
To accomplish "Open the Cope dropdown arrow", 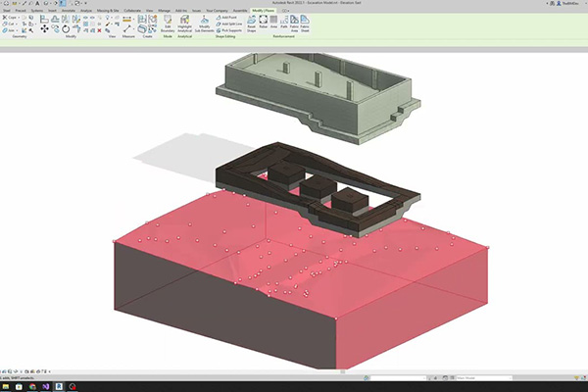I will pos(19,18).
